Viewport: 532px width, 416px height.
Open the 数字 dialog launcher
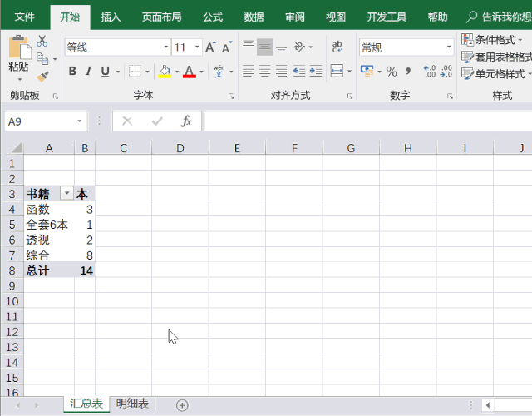450,97
